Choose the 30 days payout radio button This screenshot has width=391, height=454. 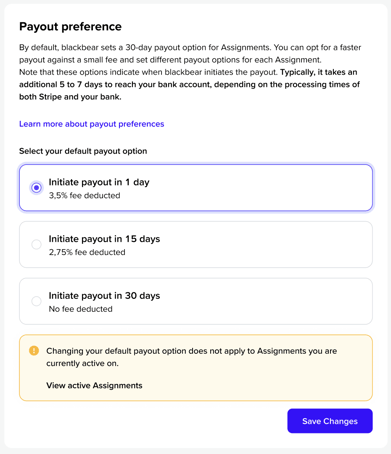(36, 301)
